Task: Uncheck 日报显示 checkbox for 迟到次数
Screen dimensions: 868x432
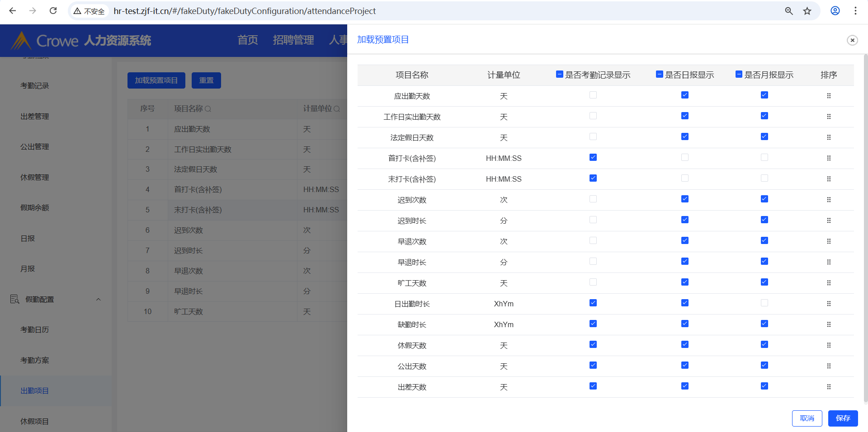Action: click(684, 199)
